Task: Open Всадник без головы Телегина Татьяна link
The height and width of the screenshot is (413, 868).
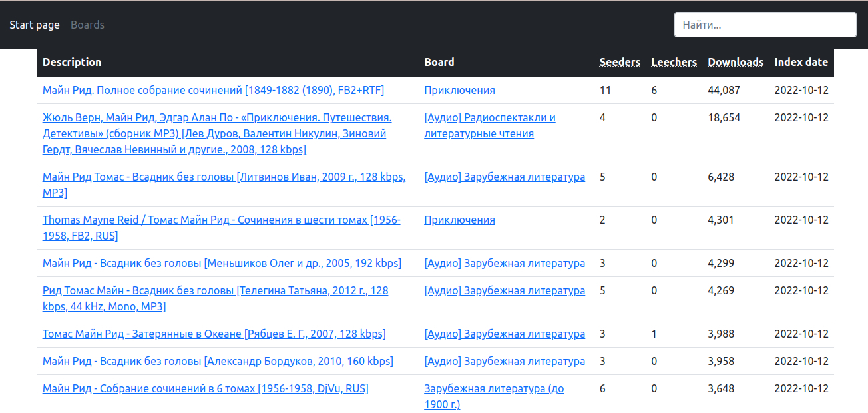Action: tap(216, 298)
